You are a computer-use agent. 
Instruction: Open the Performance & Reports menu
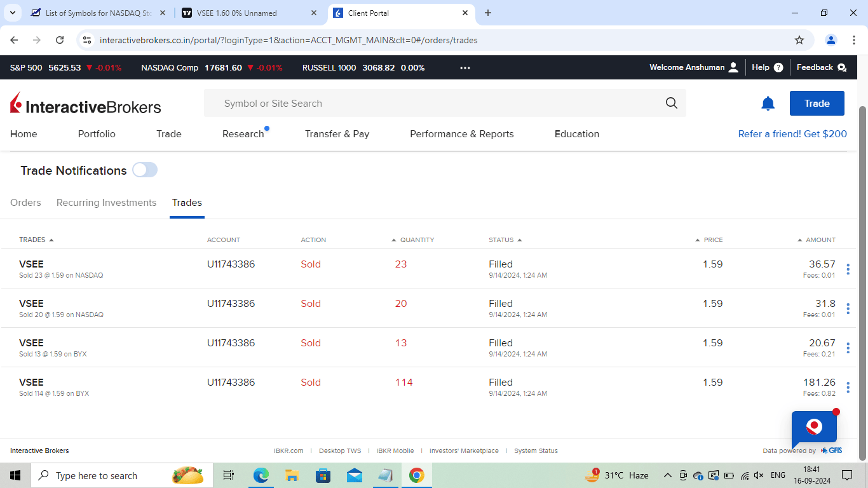click(x=462, y=134)
